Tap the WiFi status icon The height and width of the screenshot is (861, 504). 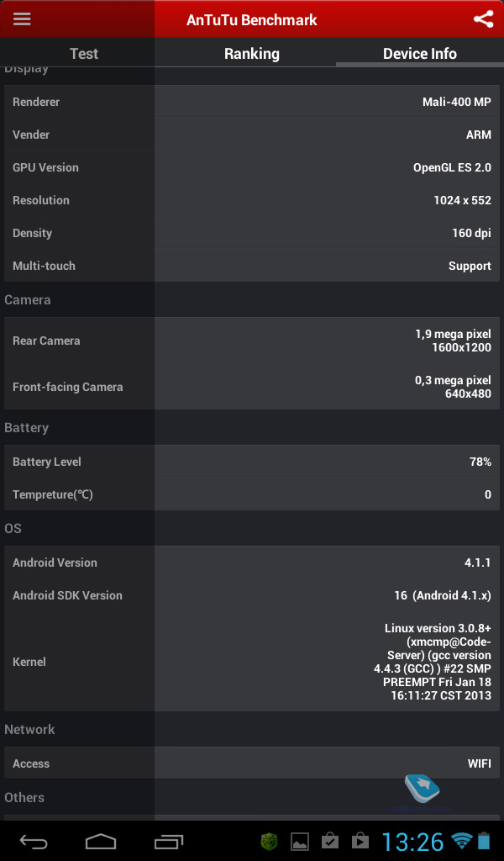click(461, 841)
